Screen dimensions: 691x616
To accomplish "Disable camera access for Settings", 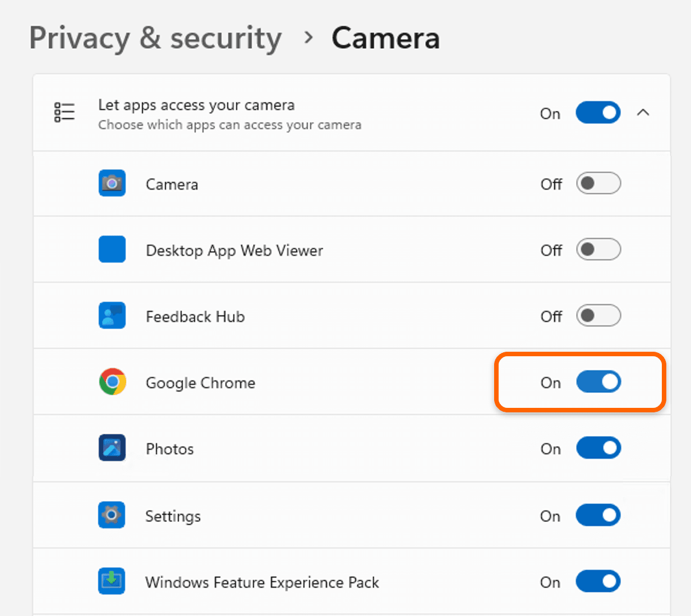I will click(598, 515).
